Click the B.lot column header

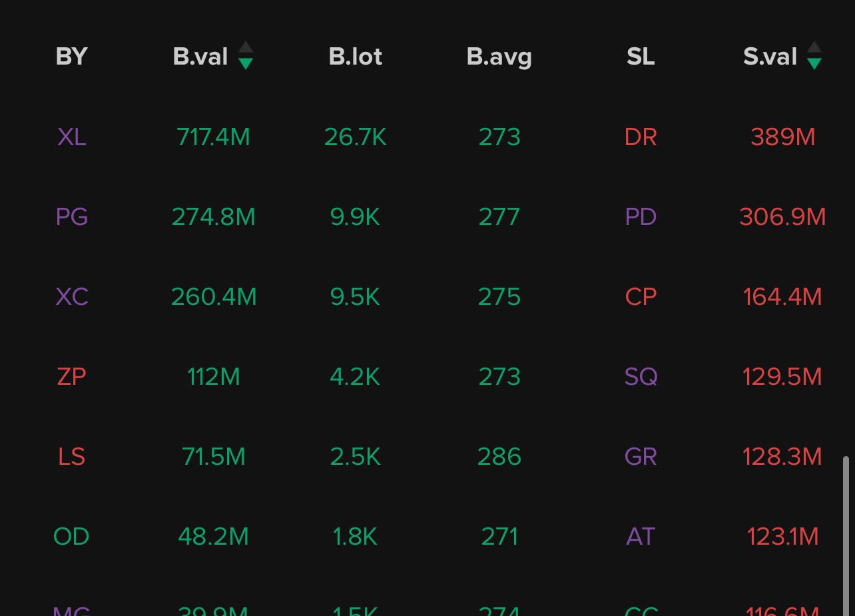[356, 57]
